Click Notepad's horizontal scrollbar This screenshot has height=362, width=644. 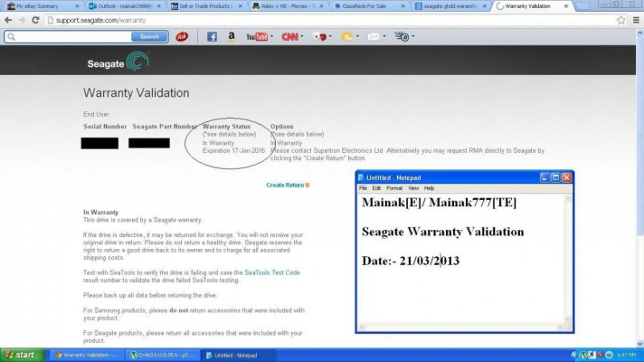[460, 327]
